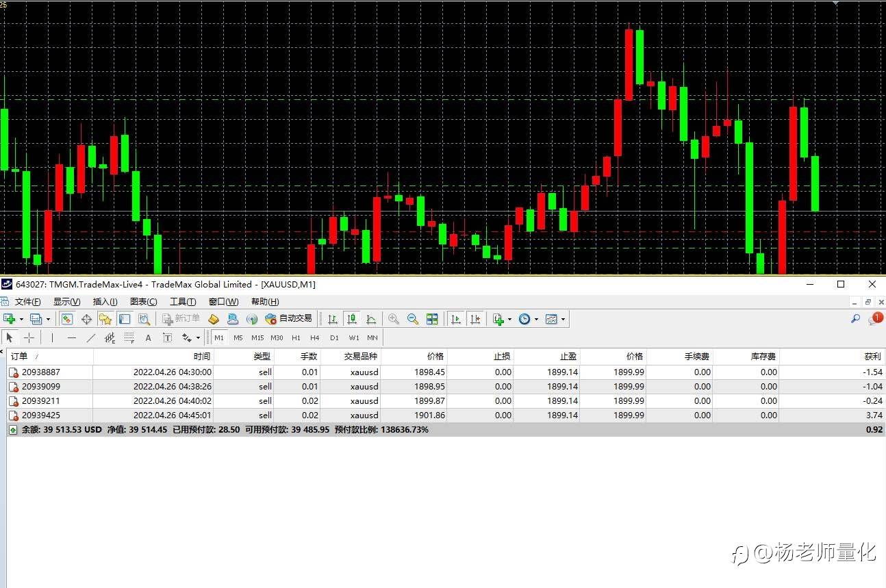Image resolution: width=886 pixels, height=588 pixels.
Task: Switch to the H1 timeframe
Action: pos(296,337)
